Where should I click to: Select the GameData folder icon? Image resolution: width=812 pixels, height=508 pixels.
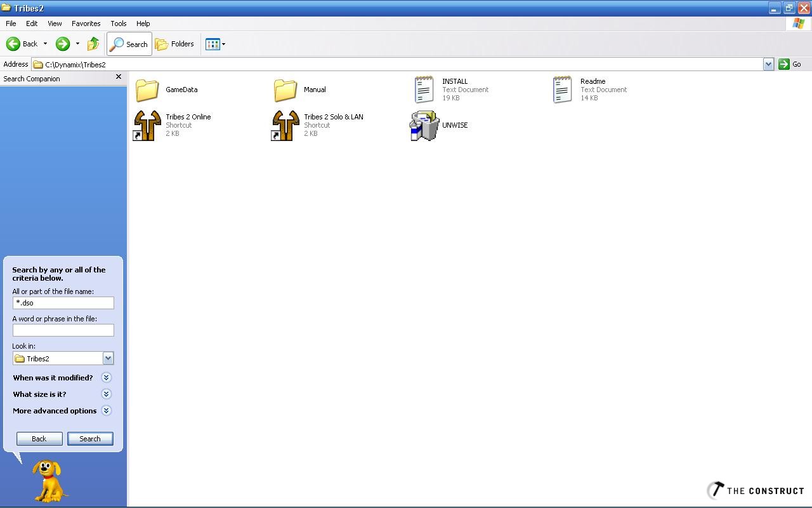point(147,90)
